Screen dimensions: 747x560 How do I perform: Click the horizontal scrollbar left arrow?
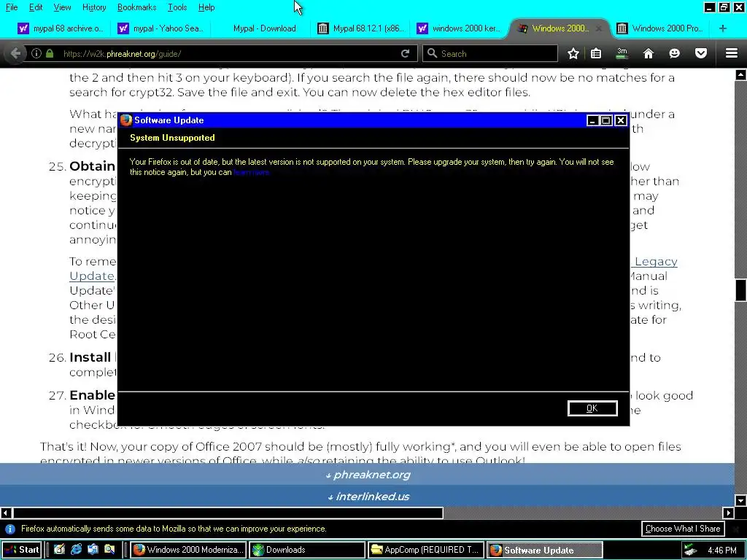(x=6, y=513)
